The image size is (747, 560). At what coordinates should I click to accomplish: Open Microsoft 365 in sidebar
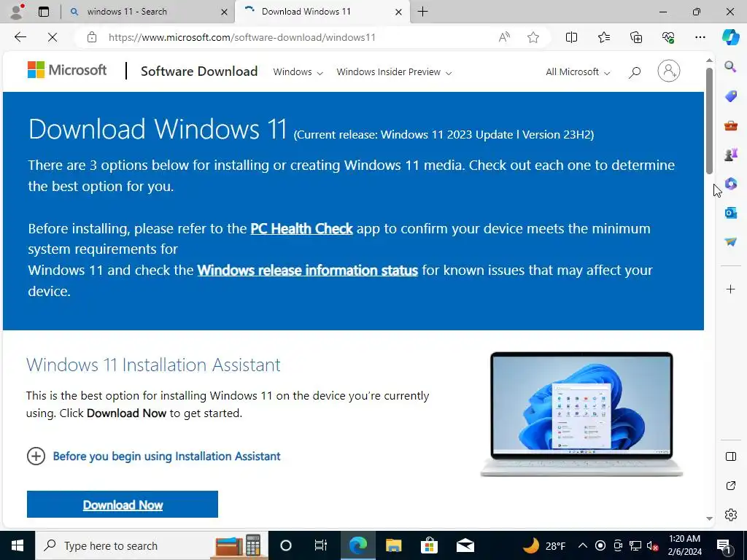730,183
